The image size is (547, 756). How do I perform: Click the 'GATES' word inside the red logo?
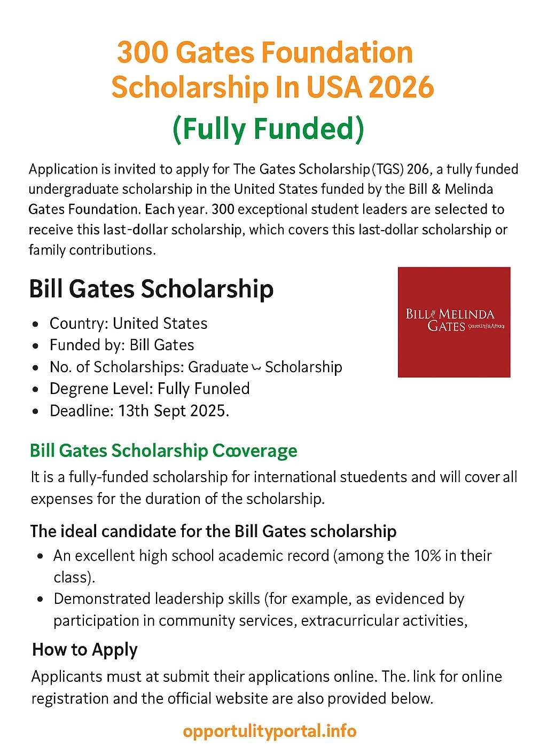[447, 326]
